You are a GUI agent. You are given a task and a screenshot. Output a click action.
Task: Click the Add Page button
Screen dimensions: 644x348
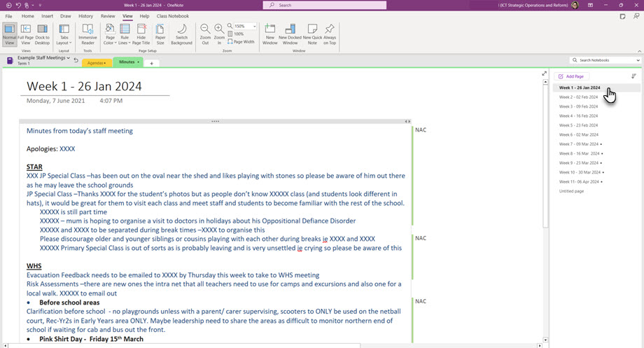point(571,76)
